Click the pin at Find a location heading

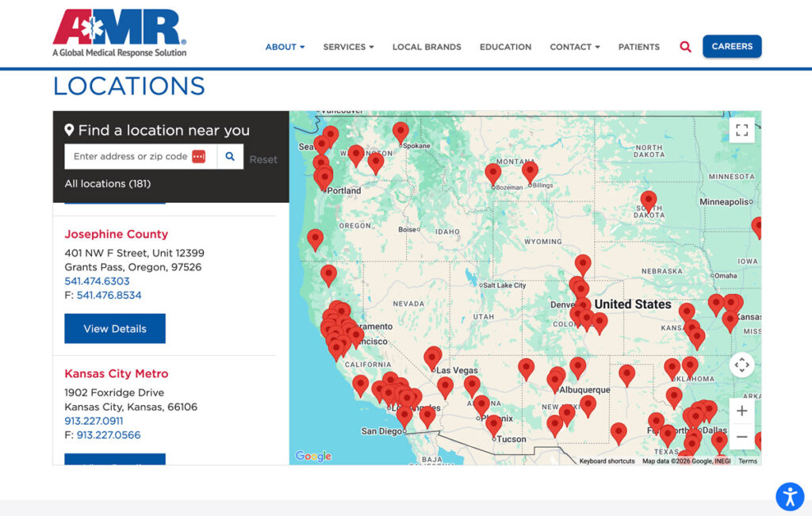[x=69, y=130]
